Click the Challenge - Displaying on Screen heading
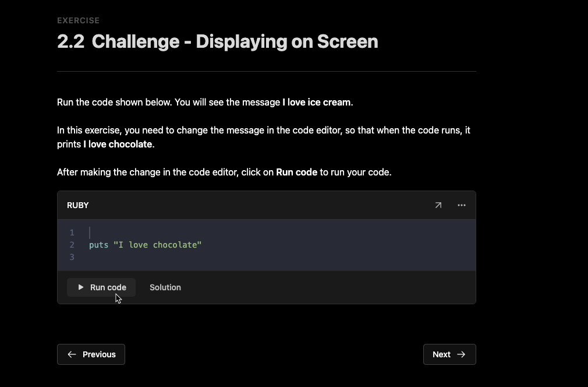Viewport: 588px width, 387px height. point(235,41)
